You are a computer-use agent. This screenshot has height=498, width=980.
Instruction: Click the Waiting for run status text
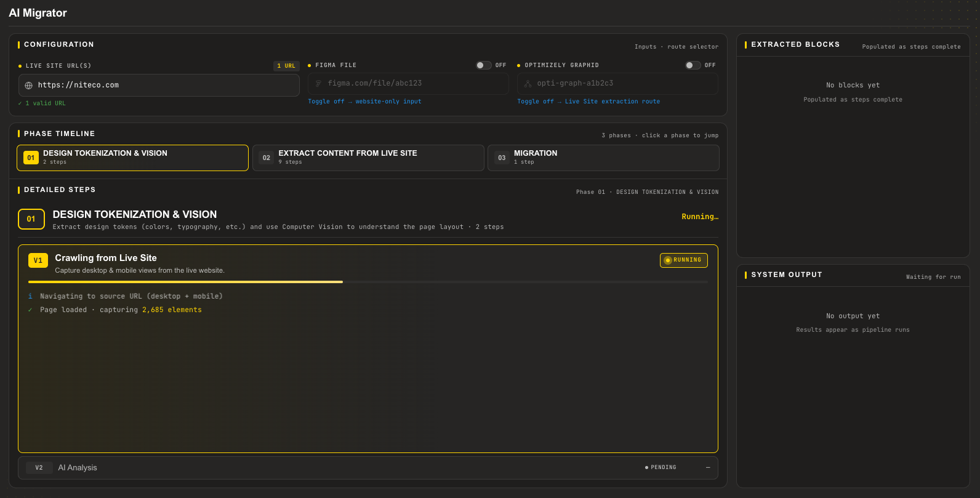pos(933,277)
